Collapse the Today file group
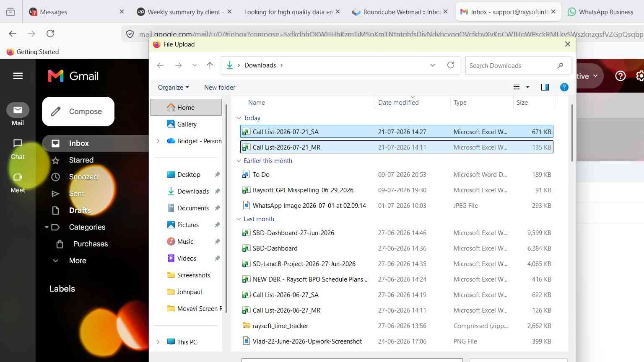Image resolution: width=644 pixels, height=362 pixels. pos(239,118)
